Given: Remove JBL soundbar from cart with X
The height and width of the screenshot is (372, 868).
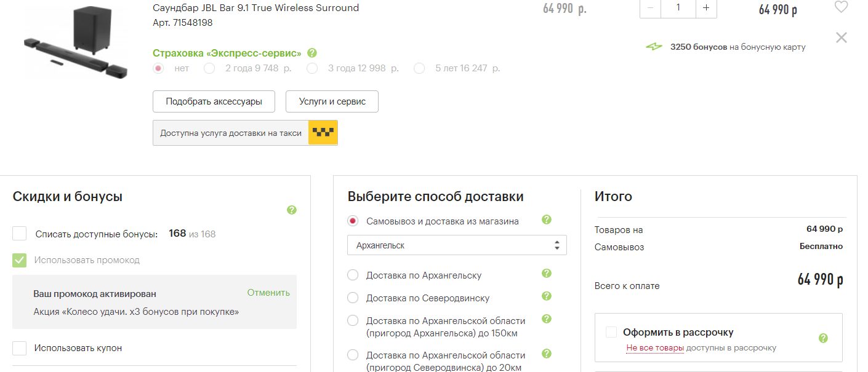Looking at the screenshot, I should pos(841,38).
